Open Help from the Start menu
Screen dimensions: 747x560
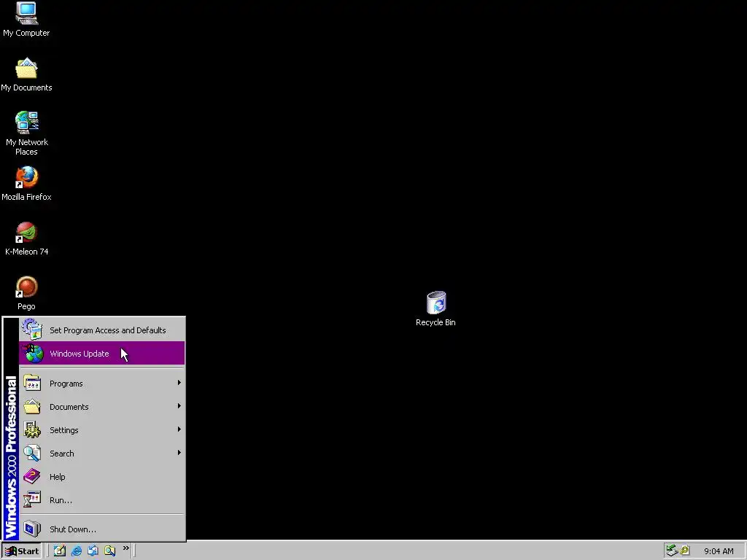coord(102,477)
